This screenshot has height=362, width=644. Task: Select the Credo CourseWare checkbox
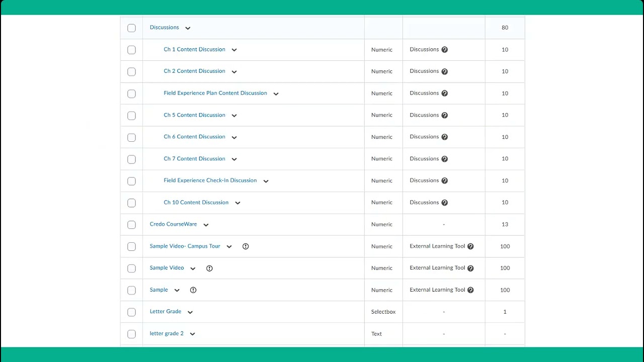pyautogui.click(x=131, y=225)
